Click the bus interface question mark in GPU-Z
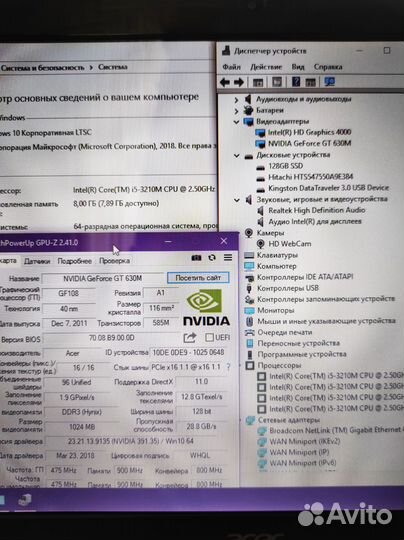Viewport: 404px width, 540px height. tap(228, 367)
